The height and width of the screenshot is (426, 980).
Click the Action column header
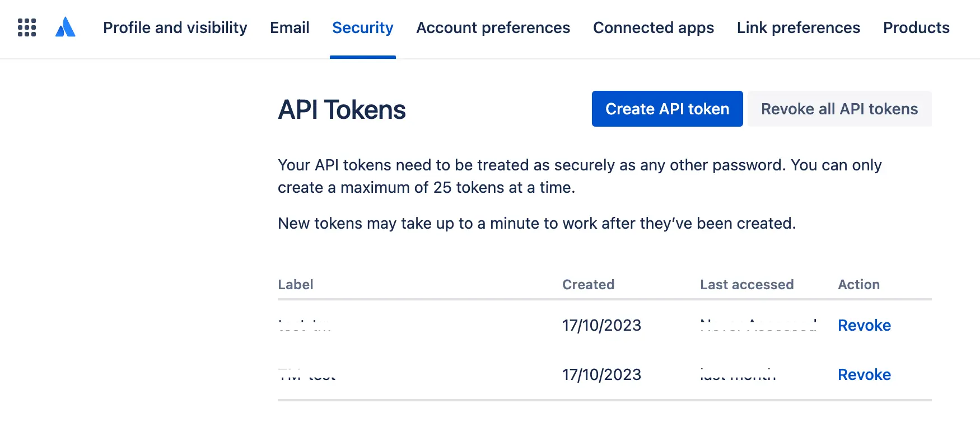(858, 285)
